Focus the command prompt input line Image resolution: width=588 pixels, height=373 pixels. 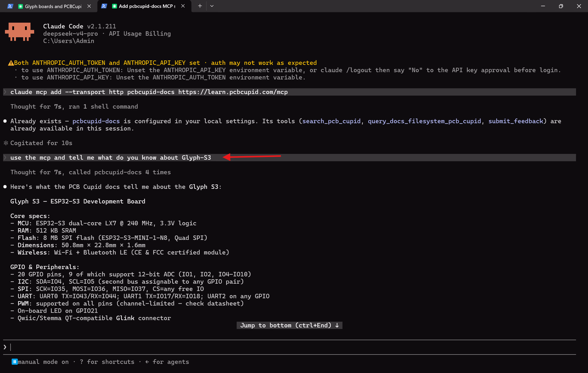[289, 347]
